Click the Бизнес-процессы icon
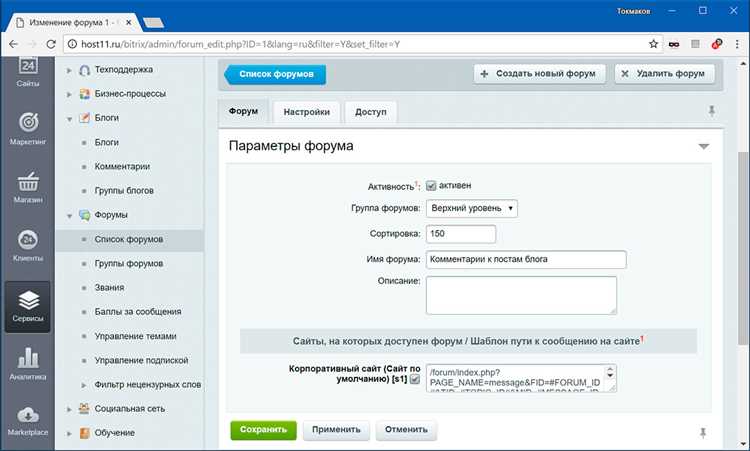 pyautogui.click(x=85, y=94)
